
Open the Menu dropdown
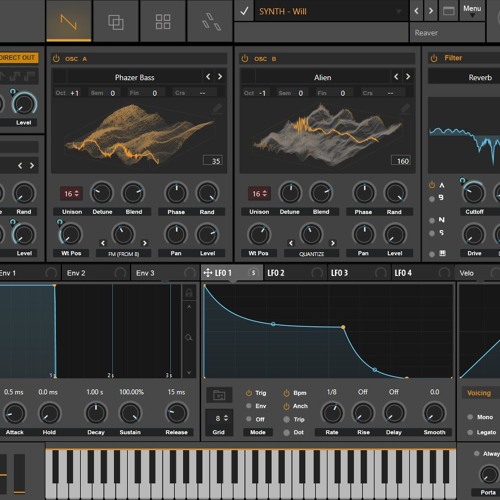click(472, 11)
